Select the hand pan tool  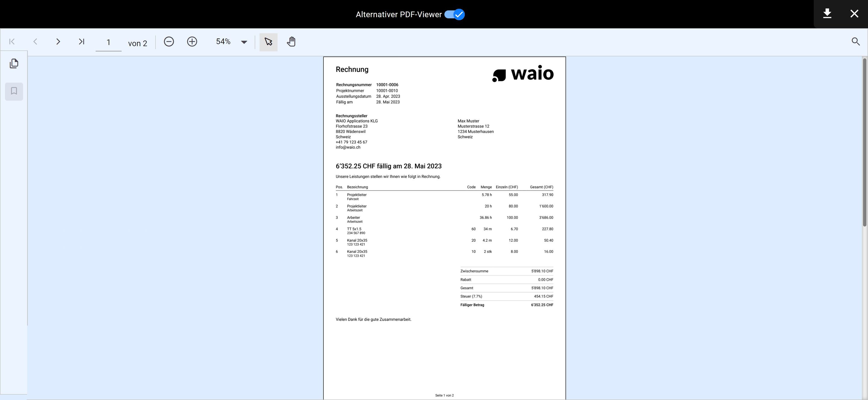coord(291,42)
